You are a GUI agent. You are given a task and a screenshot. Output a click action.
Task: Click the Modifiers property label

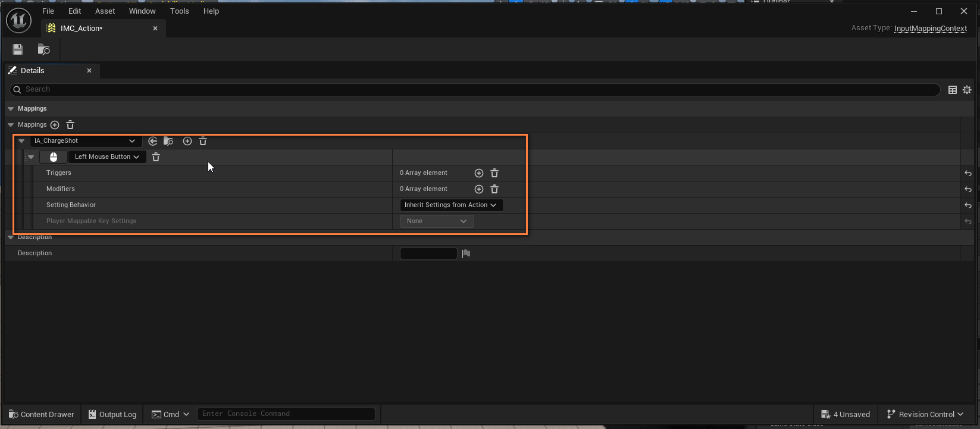point(61,189)
